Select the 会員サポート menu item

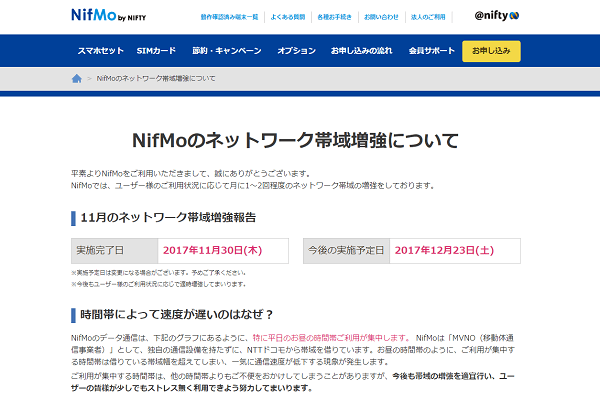(432, 51)
